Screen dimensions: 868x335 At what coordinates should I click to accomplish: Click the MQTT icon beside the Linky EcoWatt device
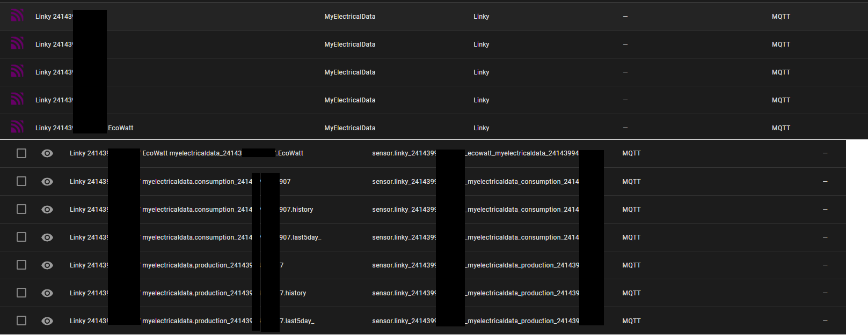point(17,128)
